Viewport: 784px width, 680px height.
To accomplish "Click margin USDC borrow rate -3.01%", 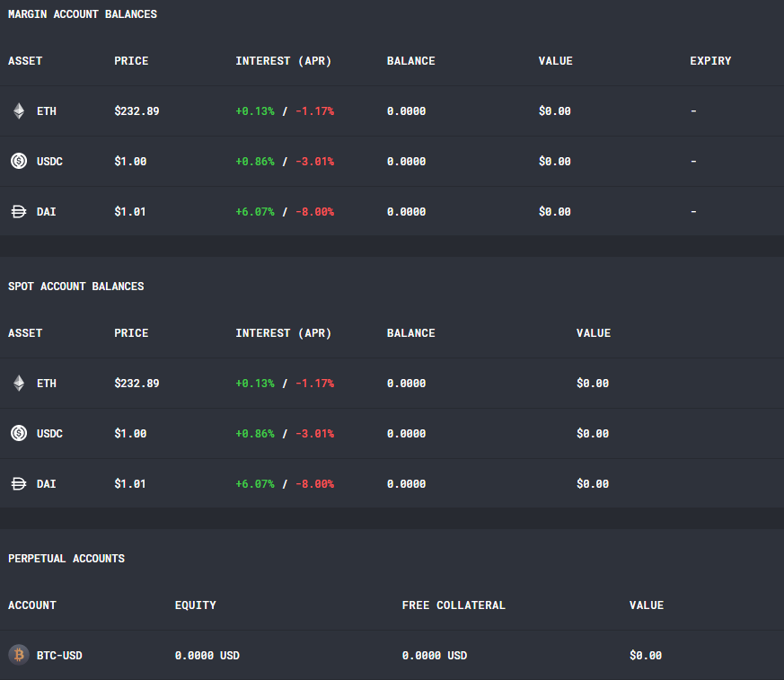I will coord(314,161).
